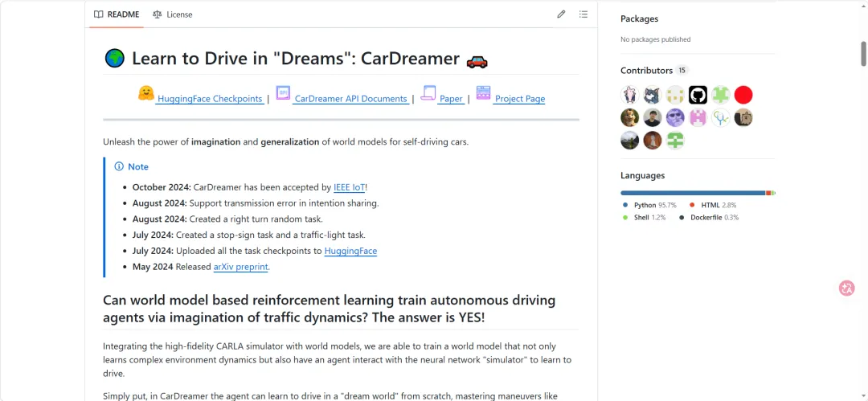The width and height of the screenshot is (868, 401).
Task: Click the 'No packages published' text
Action: [656, 39]
